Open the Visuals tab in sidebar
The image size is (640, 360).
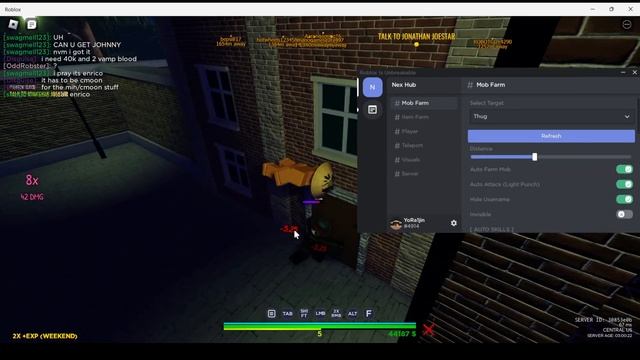424,160
